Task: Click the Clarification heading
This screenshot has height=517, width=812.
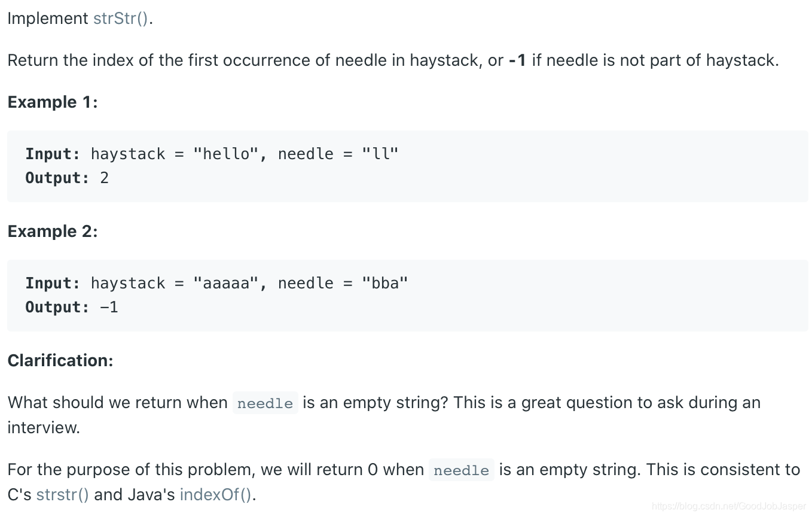Action: click(x=60, y=361)
